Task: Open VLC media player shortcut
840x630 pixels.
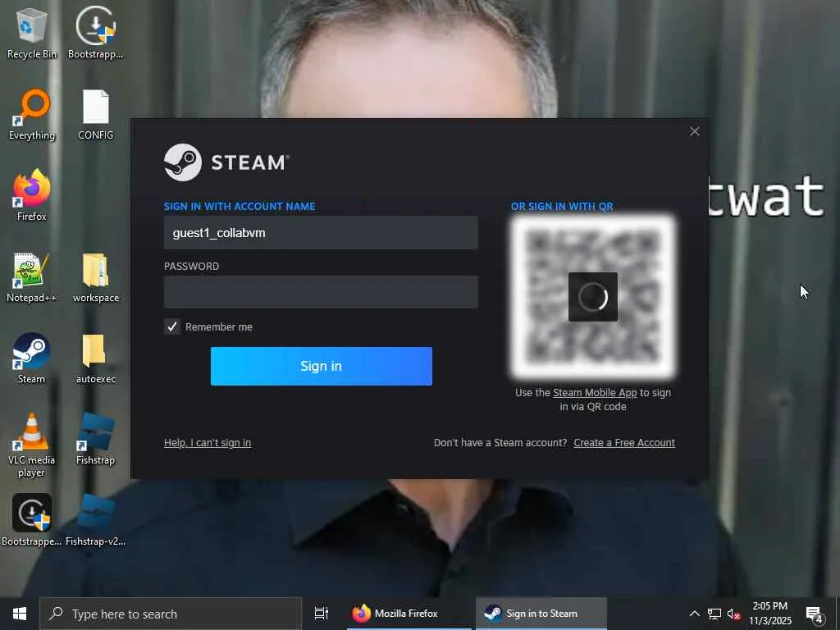Action: (32, 445)
